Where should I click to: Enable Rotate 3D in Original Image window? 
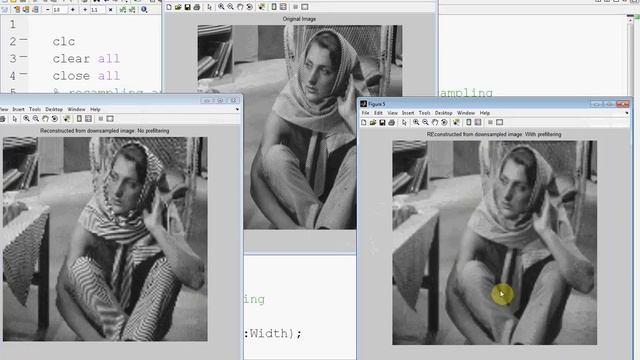pyautogui.click(x=249, y=7)
